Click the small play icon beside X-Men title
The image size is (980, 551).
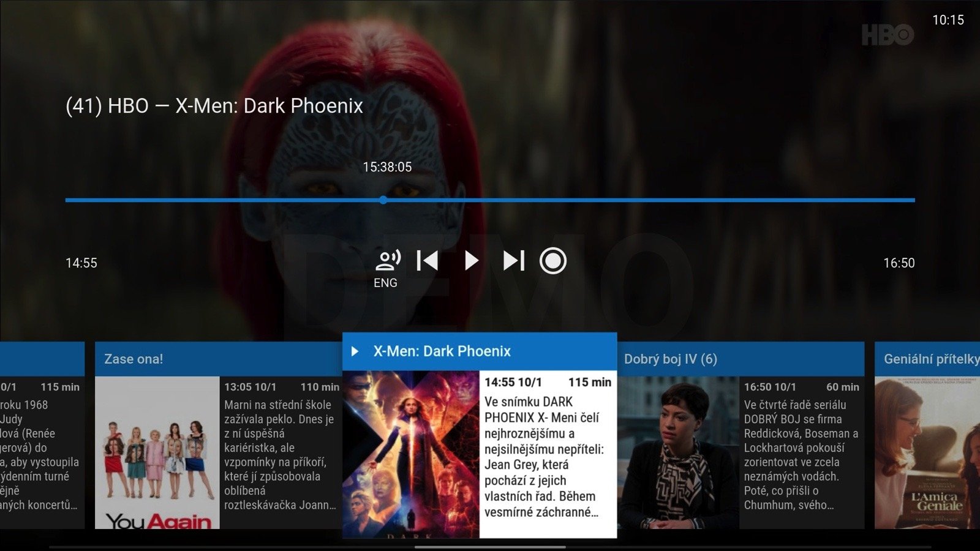[355, 351]
